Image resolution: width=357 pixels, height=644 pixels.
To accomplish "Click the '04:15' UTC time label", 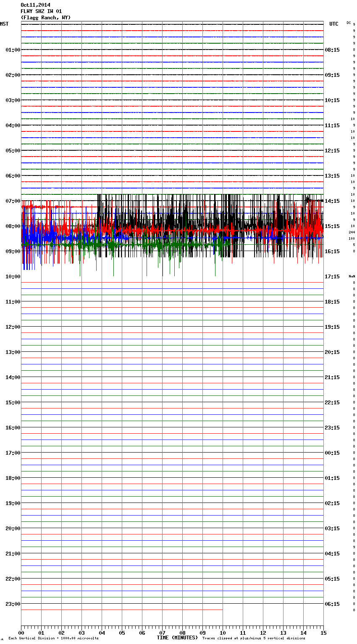I will (332, 554).
